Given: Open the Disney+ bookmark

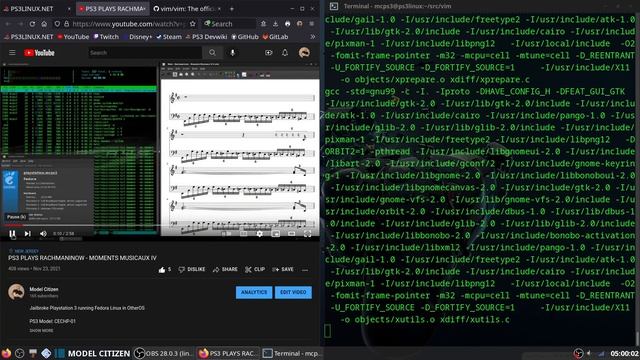Looking at the screenshot, I should 138,37.
